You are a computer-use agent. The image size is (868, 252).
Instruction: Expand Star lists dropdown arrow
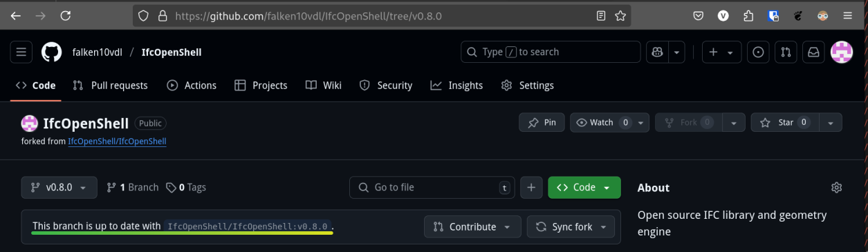[831, 123]
